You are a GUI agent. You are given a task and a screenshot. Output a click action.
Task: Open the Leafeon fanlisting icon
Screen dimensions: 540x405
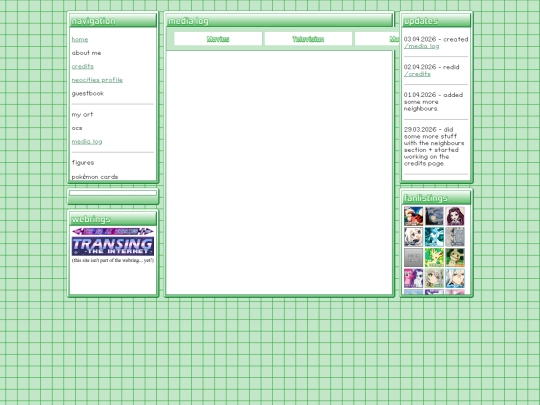click(x=434, y=258)
